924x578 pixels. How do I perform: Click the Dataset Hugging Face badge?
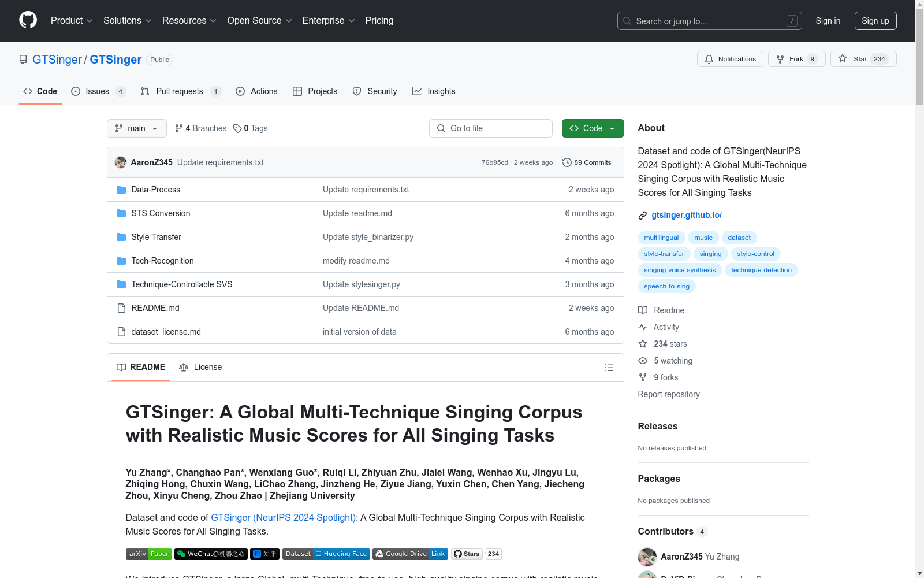pyautogui.click(x=326, y=554)
